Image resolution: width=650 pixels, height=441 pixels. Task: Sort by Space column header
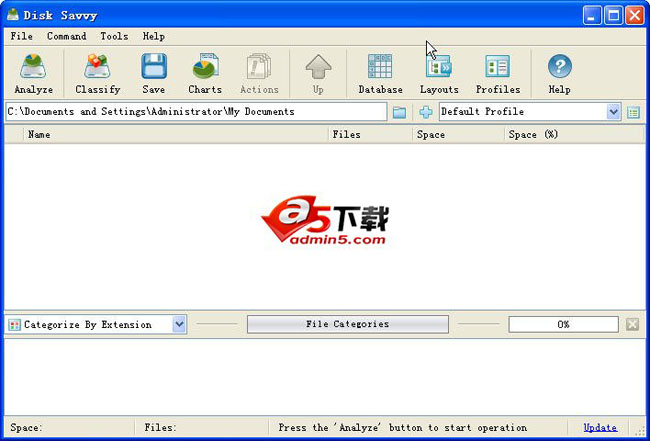(458, 134)
